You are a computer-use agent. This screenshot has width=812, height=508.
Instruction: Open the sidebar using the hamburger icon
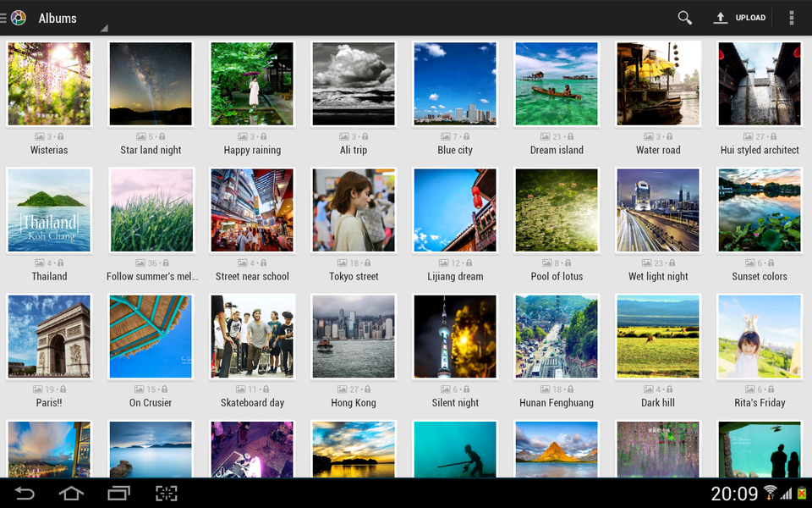[x=3, y=17]
